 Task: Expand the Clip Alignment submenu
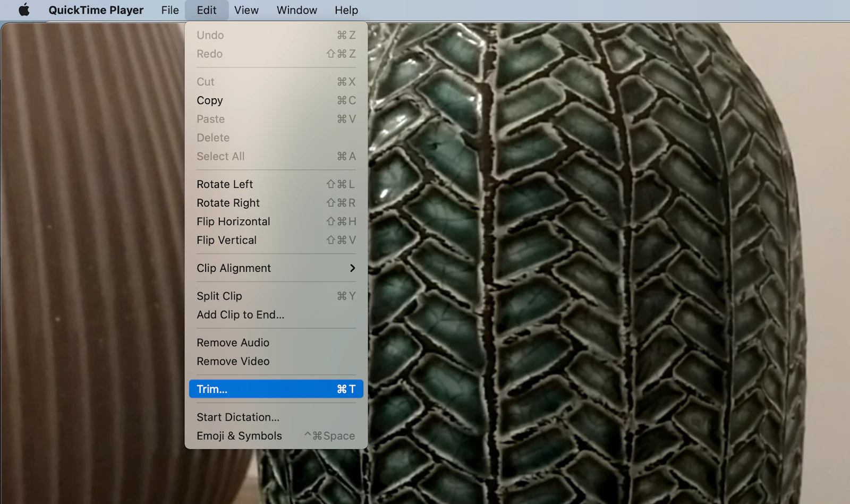[234, 268]
